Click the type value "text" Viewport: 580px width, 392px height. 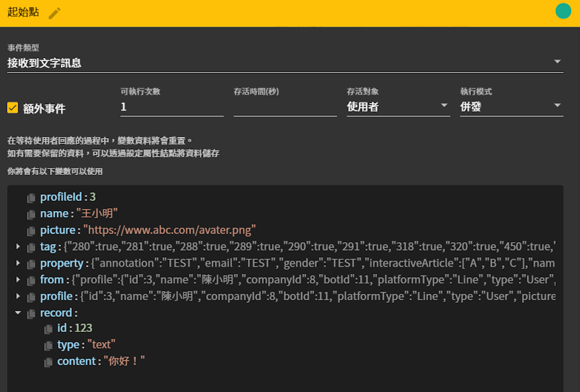(102, 345)
